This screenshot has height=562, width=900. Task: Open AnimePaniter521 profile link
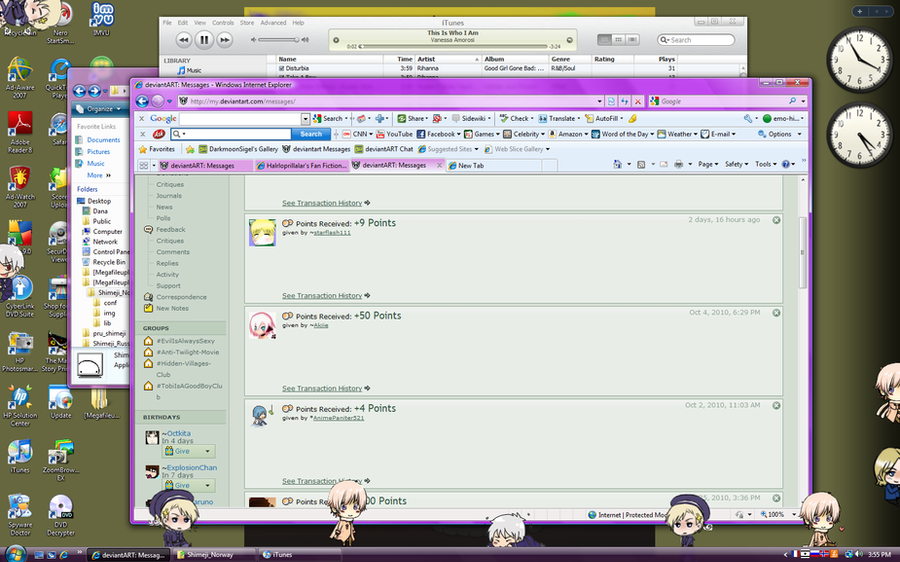pyautogui.click(x=339, y=418)
